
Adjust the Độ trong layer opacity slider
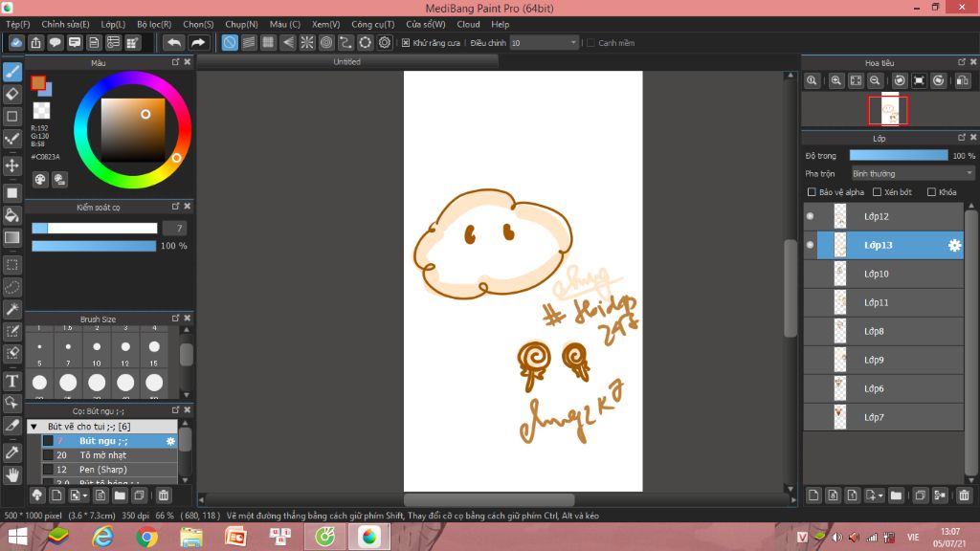click(x=898, y=156)
